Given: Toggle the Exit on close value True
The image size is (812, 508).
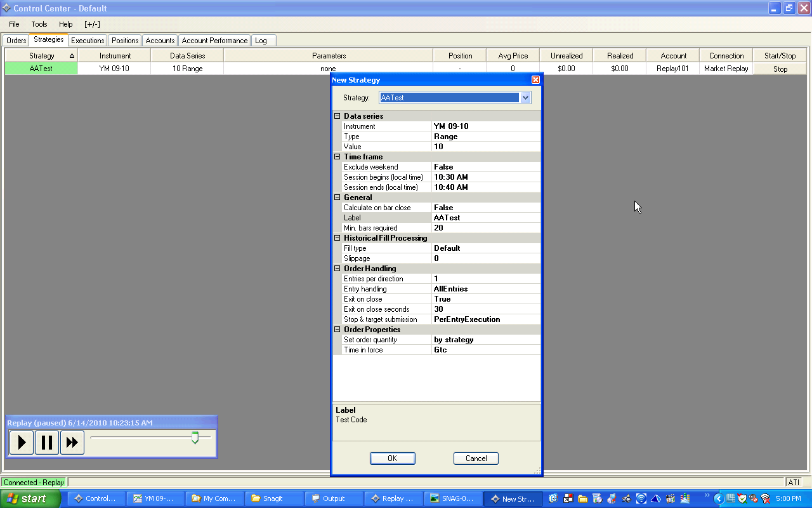Looking at the screenshot, I should 486,299.
